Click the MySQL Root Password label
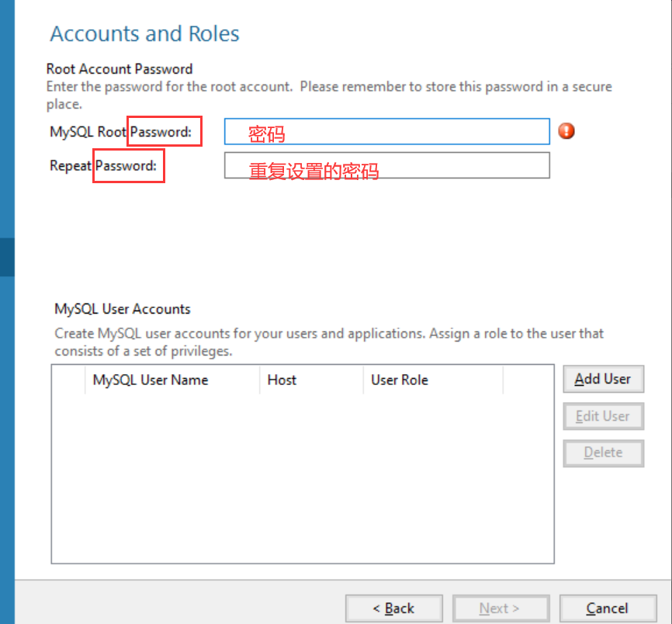 (x=120, y=132)
